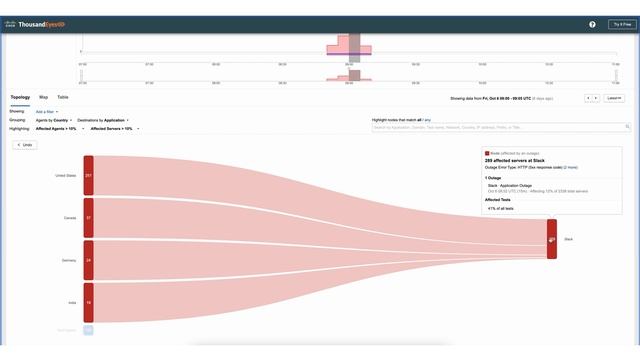Go to previous time interval arrow
Image resolution: width=640 pixels, height=360 pixels.
[588, 98]
